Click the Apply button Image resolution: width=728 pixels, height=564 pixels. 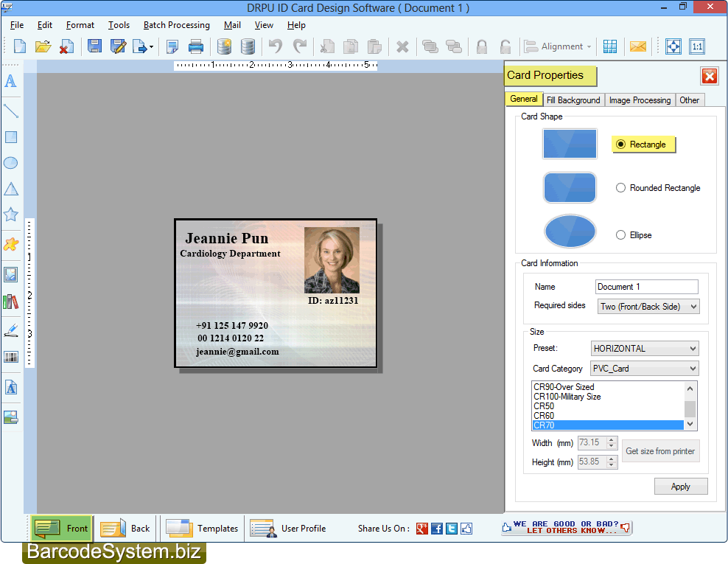point(681,487)
